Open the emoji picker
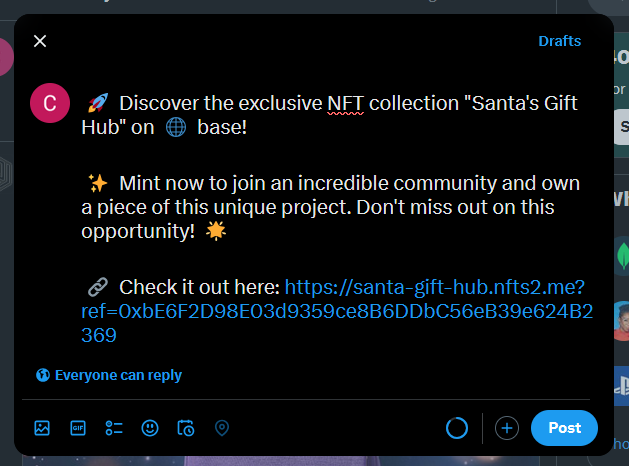This screenshot has width=629, height=466. pyautogui.click(x=150, y=428)
